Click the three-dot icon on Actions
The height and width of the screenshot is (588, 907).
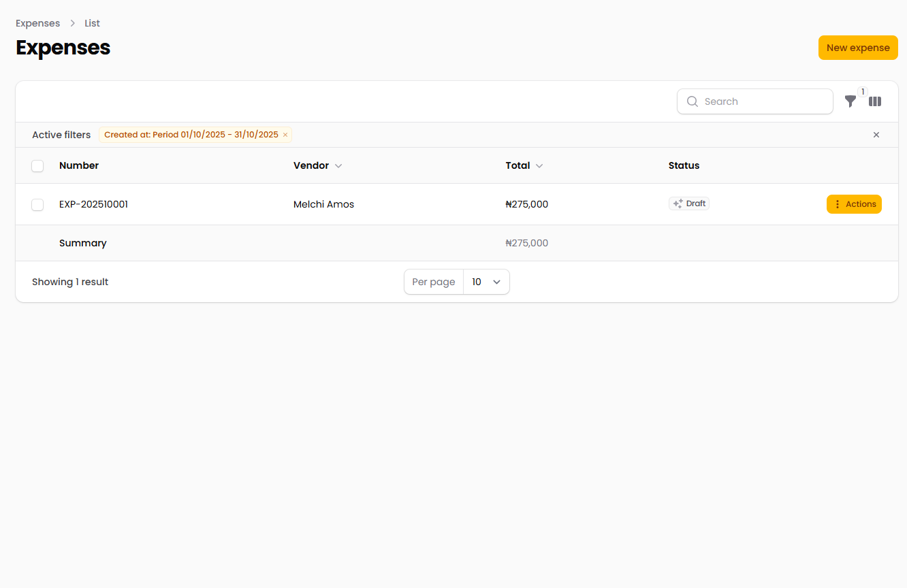(x=838, y=204)
